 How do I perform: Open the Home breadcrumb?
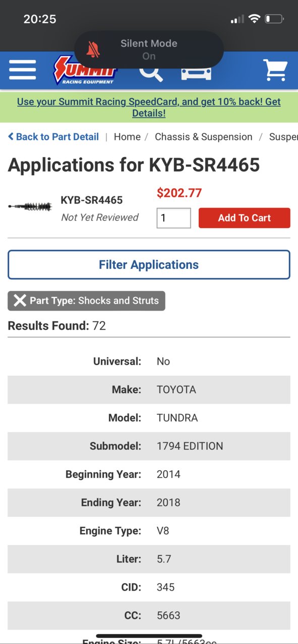tap(127, 137)
